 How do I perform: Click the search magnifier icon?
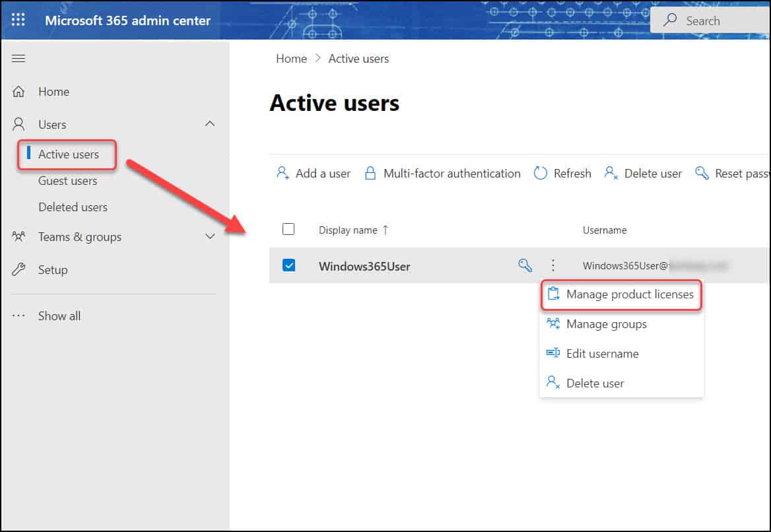[x=670, y=20]
